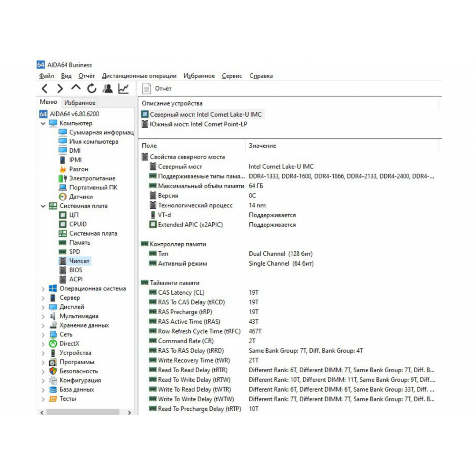Screen dimensions: 476x476
Task: Select the CPUID tree item
Action: 78,224
